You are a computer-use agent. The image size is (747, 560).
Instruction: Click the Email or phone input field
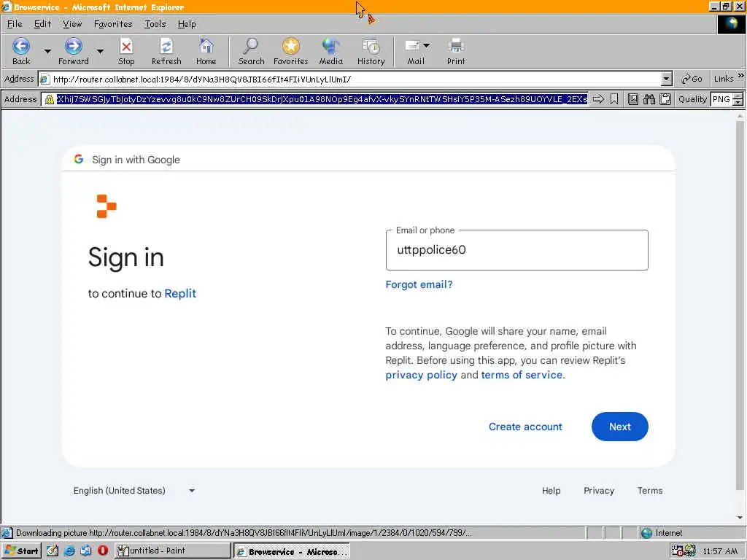[x=517, y=250]
